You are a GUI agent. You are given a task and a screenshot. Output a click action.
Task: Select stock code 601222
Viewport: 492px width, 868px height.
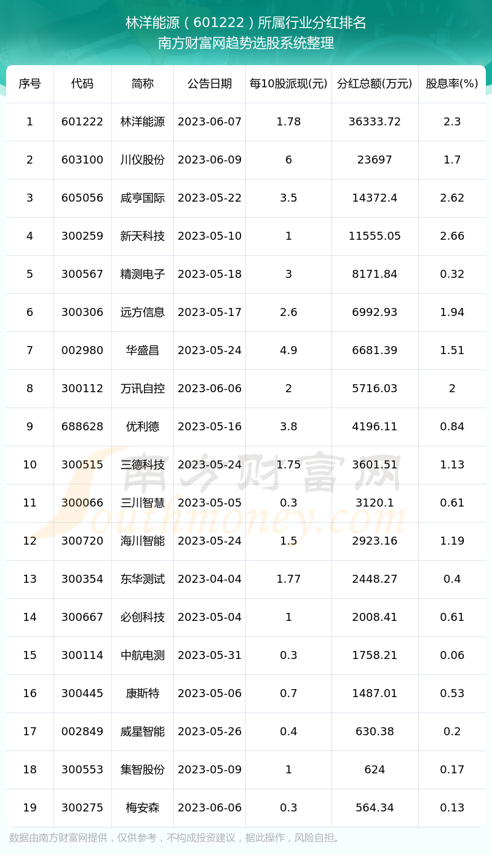click(x=82, y=122)
